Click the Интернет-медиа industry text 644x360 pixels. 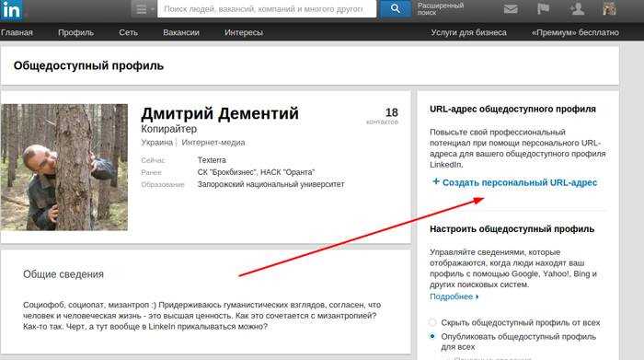pyautogui.click(x=213, y=143)
